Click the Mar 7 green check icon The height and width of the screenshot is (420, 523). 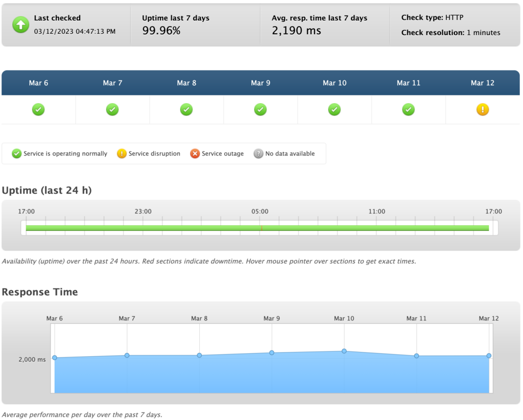coord(112,109)
